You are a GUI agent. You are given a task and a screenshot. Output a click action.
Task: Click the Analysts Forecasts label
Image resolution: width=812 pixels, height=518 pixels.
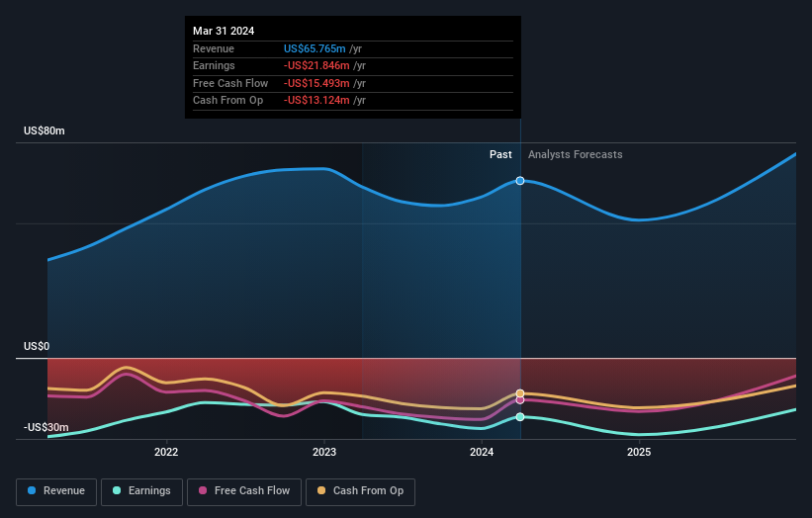[x=576, y=155]
